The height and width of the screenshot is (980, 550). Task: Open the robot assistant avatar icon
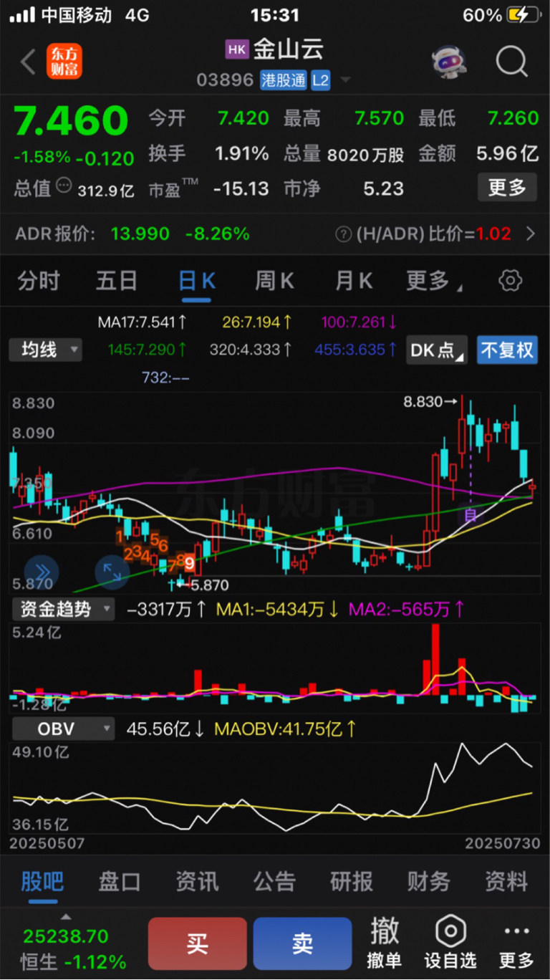(449, 63)
